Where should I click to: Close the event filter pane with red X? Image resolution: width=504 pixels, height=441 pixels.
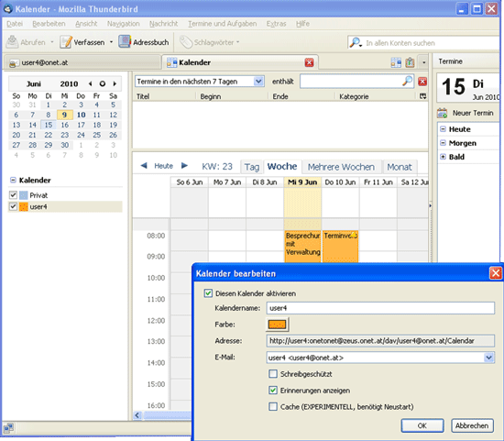click(x=422, y=82)
